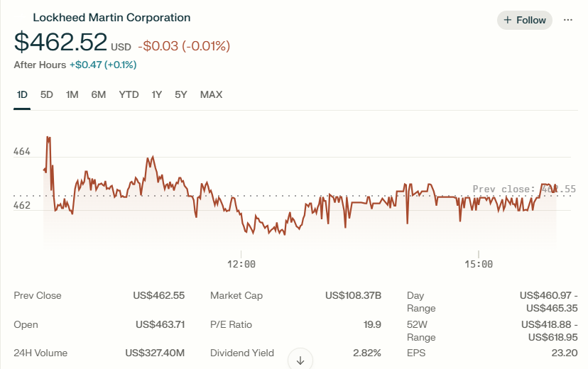Click the 12:00 time axis marker
The width and height of the screenshot is (588, 369).
tap(241, 264)
